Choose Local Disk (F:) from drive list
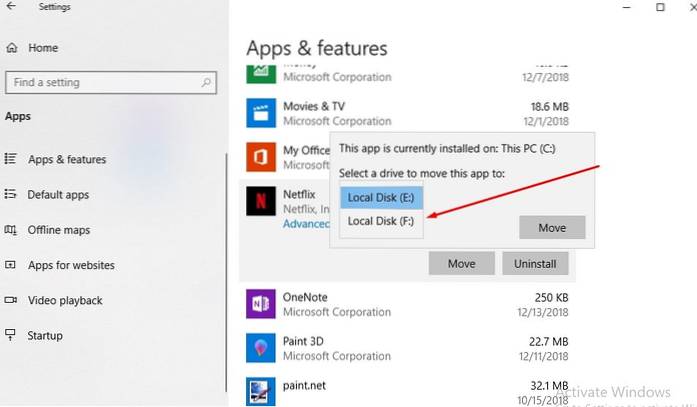697x407 pixels. point(381,221)
